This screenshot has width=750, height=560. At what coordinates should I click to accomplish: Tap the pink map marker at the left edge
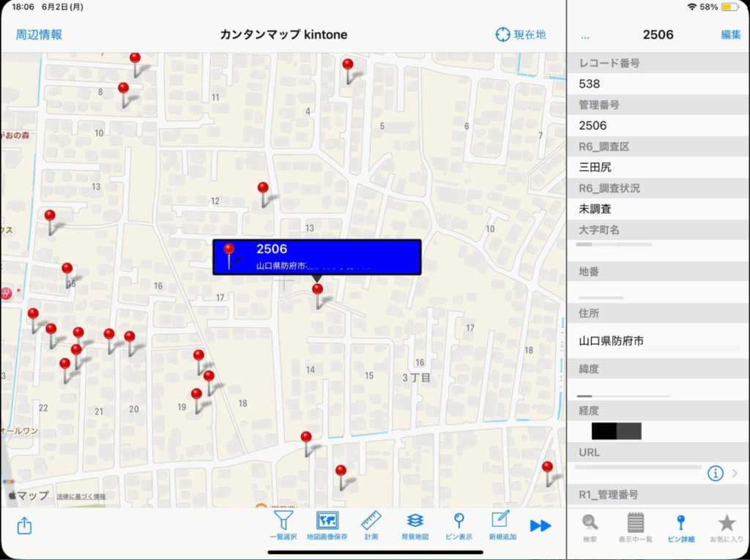(x=6, y=293)
